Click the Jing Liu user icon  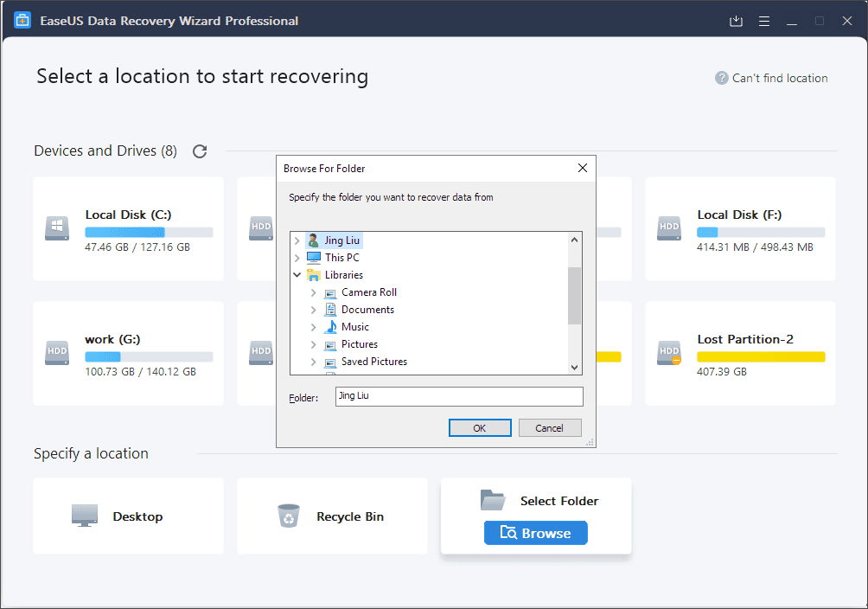(313, 240)
